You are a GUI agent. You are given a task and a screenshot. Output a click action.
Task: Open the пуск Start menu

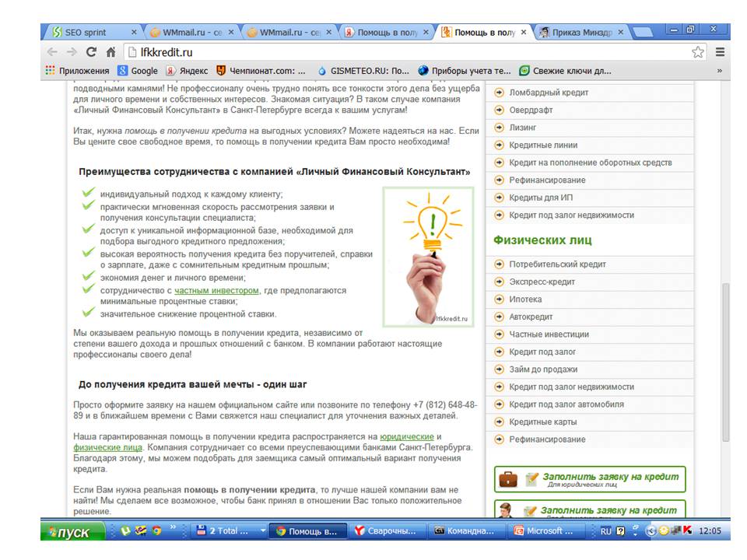tap(73, 531)
